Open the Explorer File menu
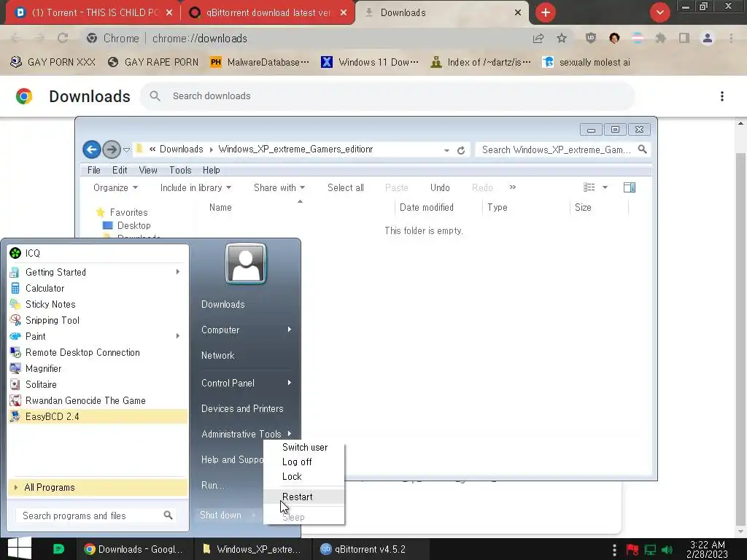The height and width of the screenshot is (560, 747). (94, 170)
